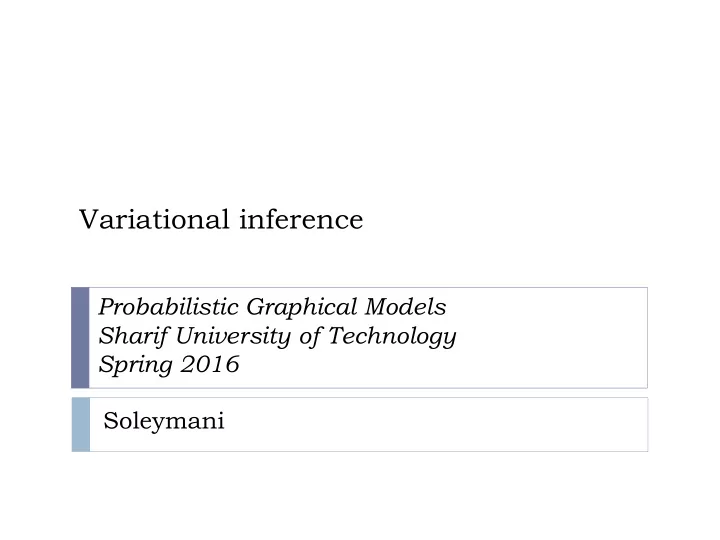Click the light blue accent bar
Image resolution: width=720 pixels, height=540 pixels.
(x=81, y=425)
